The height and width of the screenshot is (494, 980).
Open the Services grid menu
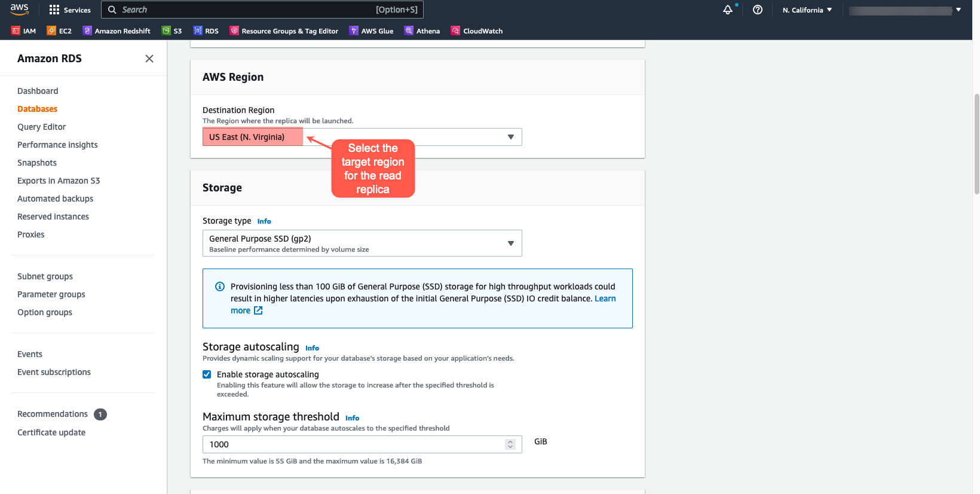tap(70, 10)
